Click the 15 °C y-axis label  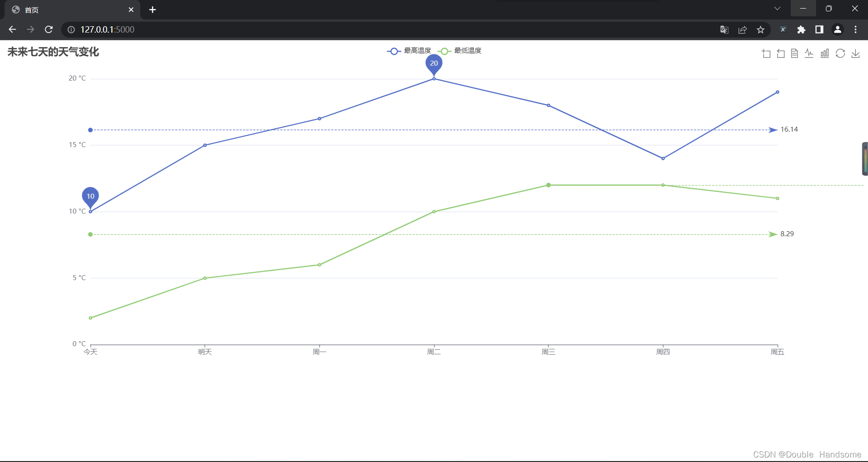pyautogui.click(x=77, y=145)
